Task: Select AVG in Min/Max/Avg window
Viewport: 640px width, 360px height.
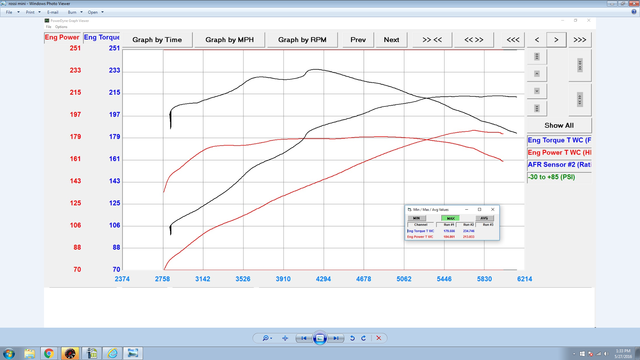Action: point(484,218)
